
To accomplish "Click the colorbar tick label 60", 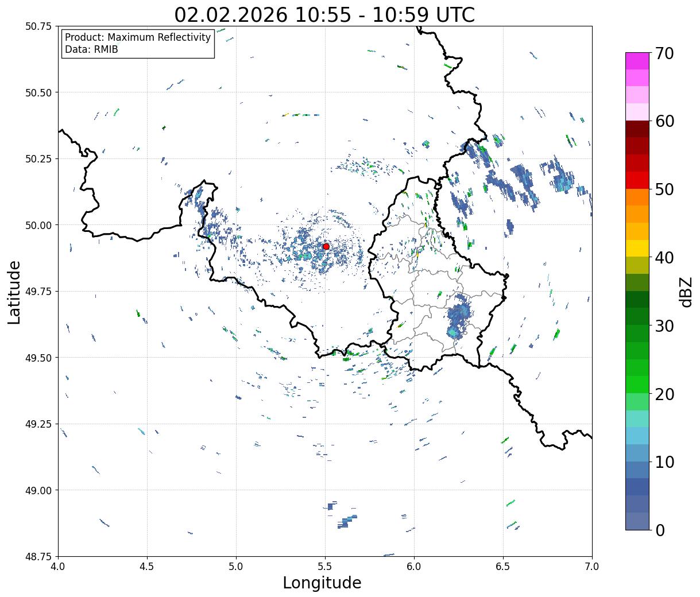I will (x=664, y=121).
